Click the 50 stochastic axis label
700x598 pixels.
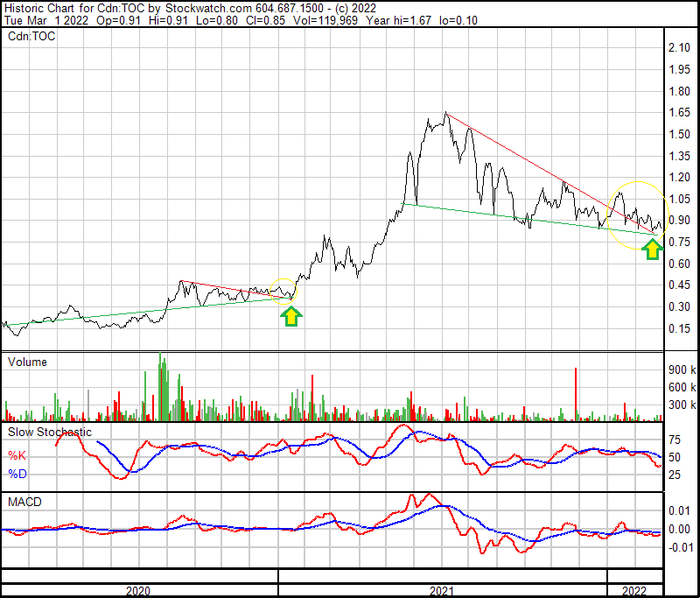(675, 458)
